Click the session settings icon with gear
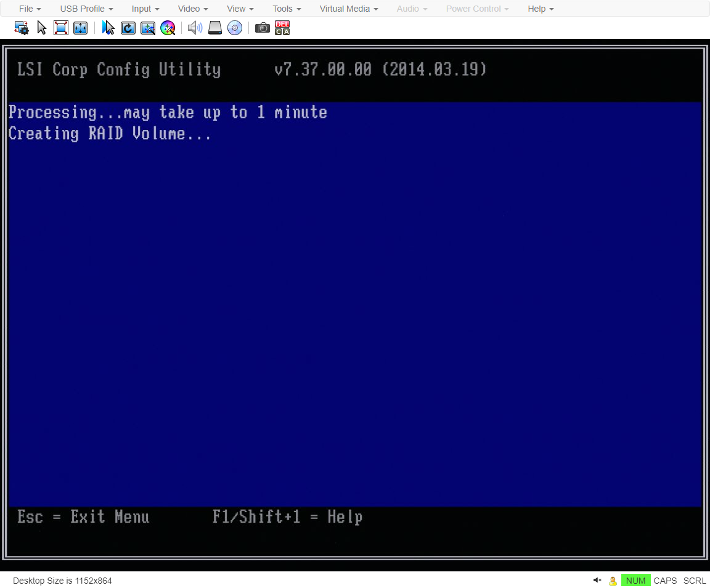 tap(22, 28)
